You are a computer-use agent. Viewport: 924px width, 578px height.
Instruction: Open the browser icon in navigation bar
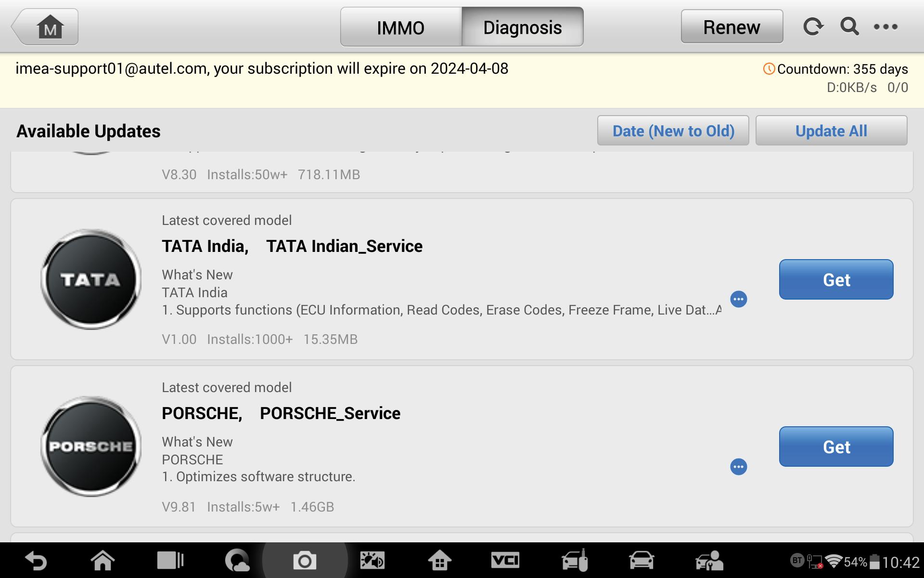(x=237, y=561)
